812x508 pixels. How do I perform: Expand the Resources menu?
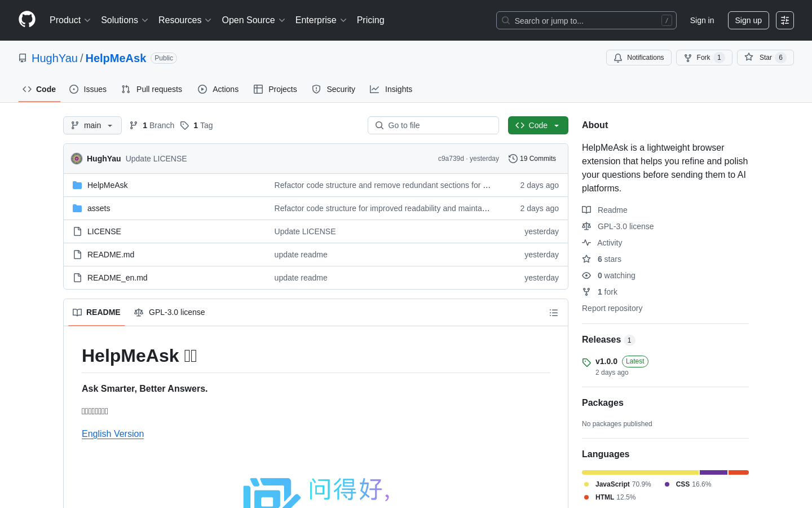click(x=185, y=20)
